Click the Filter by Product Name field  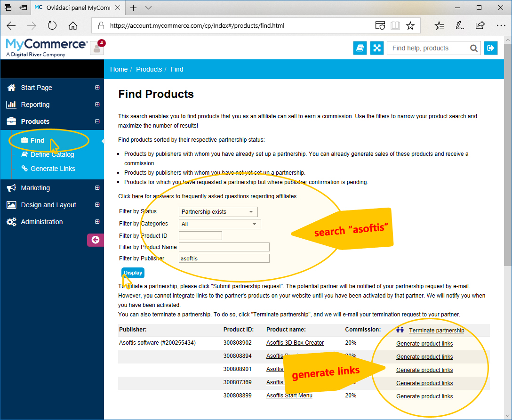(x=224, y=247)
